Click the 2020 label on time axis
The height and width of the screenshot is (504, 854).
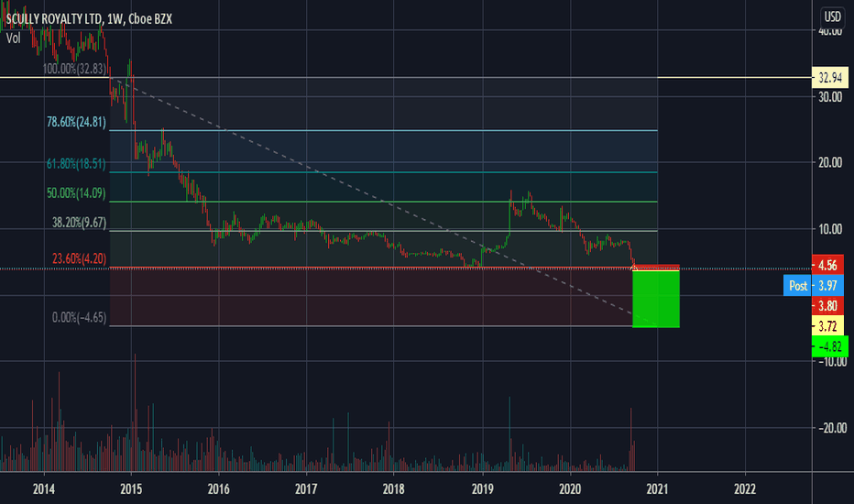coord(570,488)
